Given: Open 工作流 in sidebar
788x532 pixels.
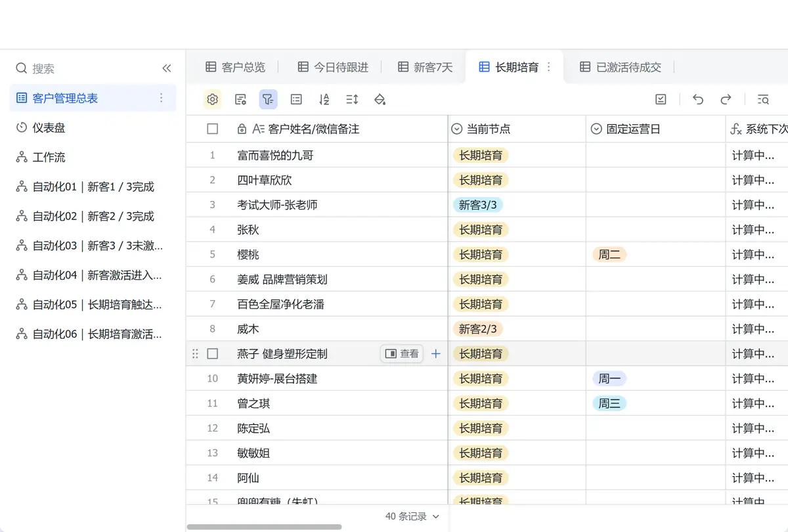Looking at the screenshot, I should [93, 157].
